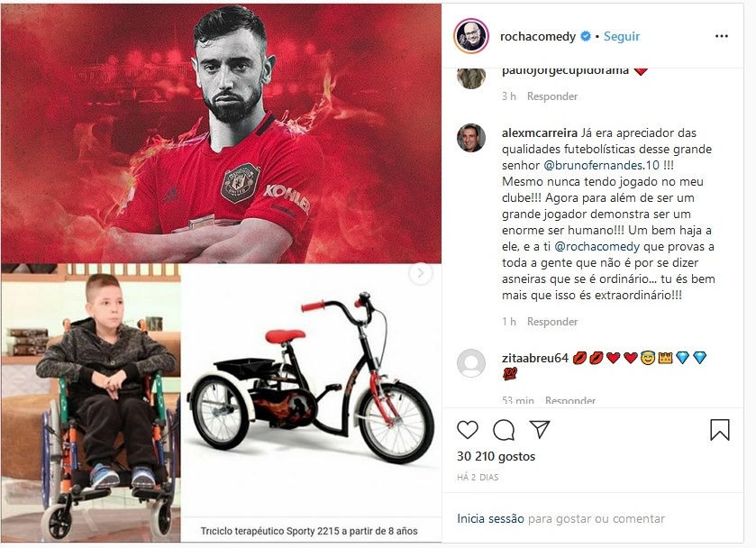Go to next photo in carousel
756x548 pixels.
coord(421,273)
